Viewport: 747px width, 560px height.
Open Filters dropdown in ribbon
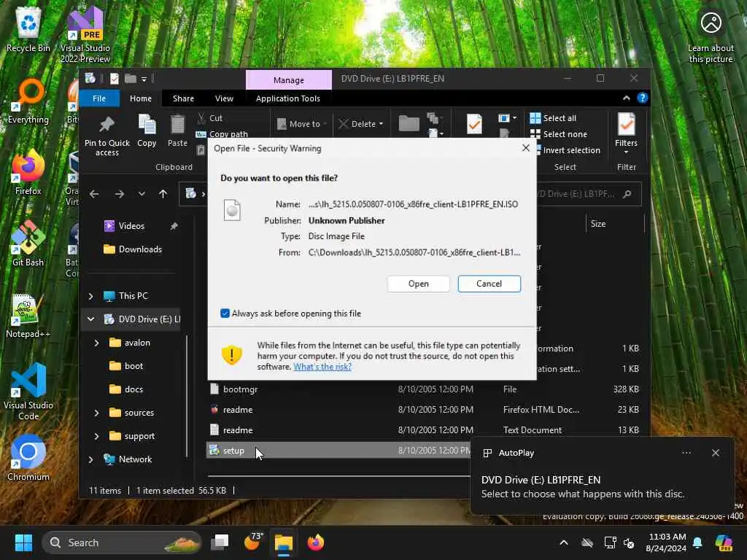626,134
